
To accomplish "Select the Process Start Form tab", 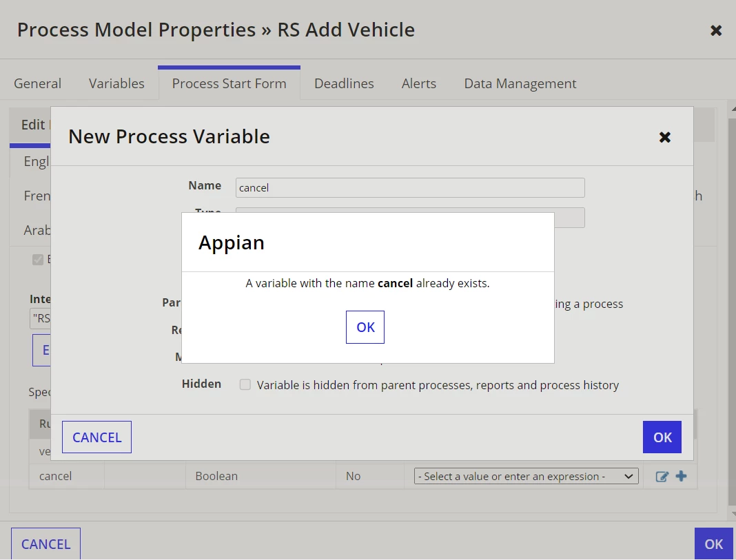I will [x=229, y=83].
